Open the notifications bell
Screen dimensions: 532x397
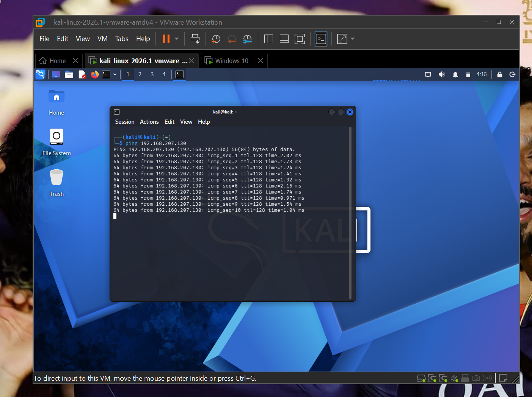coord(455,74)
